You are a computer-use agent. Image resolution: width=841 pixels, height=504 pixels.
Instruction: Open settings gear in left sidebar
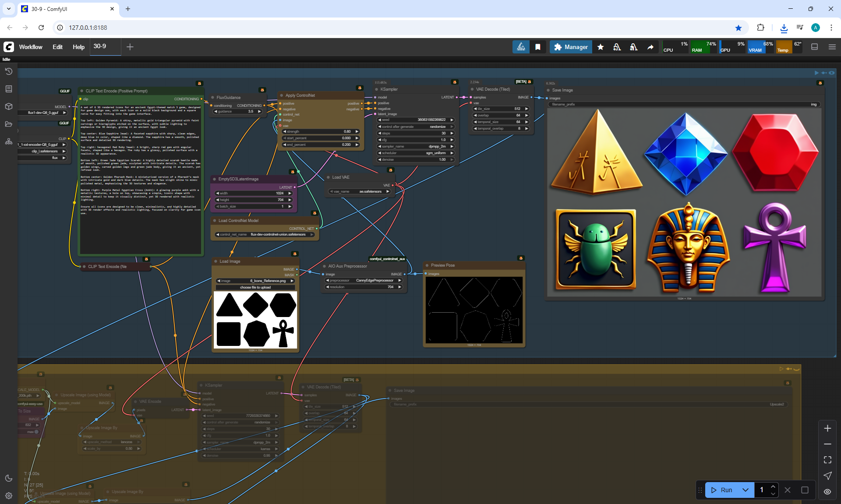(8, 496)
